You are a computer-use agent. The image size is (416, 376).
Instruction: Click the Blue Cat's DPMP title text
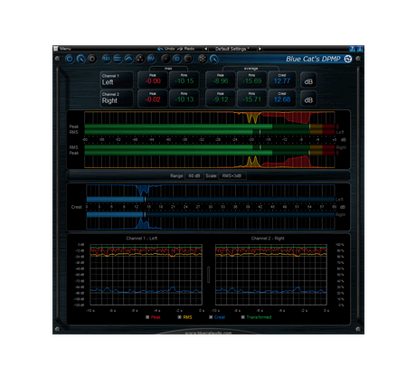(313, 59)
